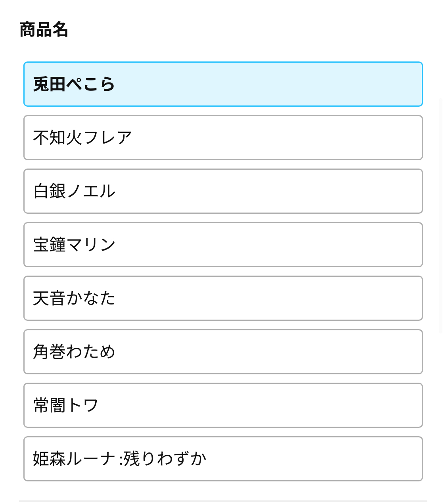Choose the 姫森ルーナ option
This screenshot has width=446, height=504.
coord(223,459)
